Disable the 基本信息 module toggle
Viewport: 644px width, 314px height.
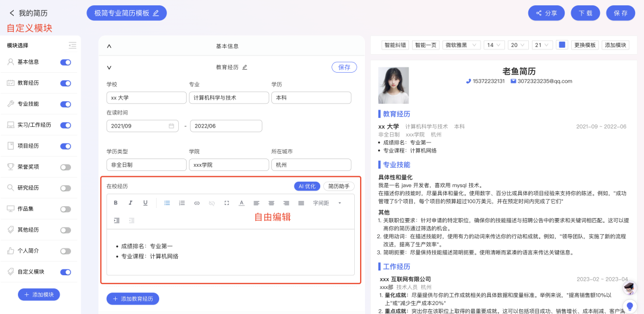pos(66,63)
